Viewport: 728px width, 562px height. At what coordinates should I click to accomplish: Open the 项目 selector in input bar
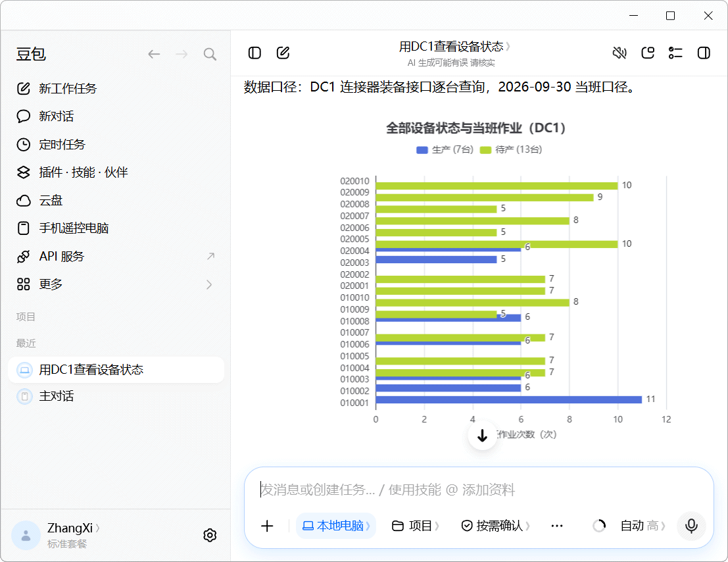(x=416, y=526)
